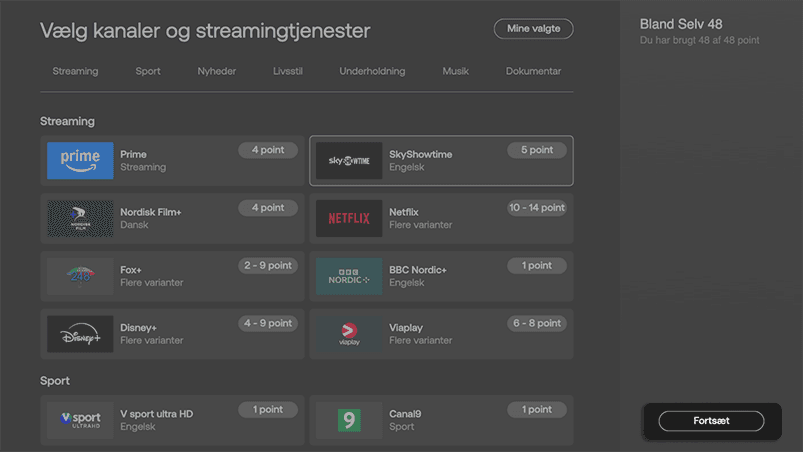Select the V sport ultra HD logo

point(80,420)
